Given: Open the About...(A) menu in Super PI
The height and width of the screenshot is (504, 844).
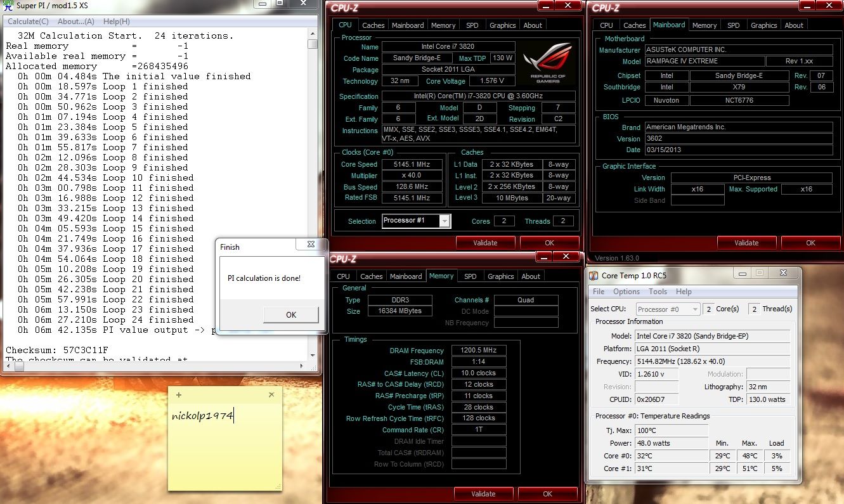Looking at the screenshot, I should pos(76,22).
